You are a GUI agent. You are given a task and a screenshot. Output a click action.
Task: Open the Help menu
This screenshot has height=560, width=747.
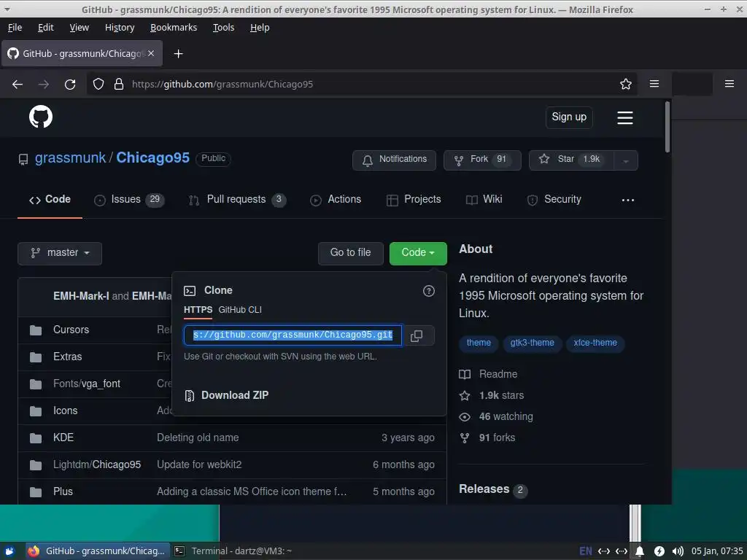pyautogui.click(x=260, y=28)
